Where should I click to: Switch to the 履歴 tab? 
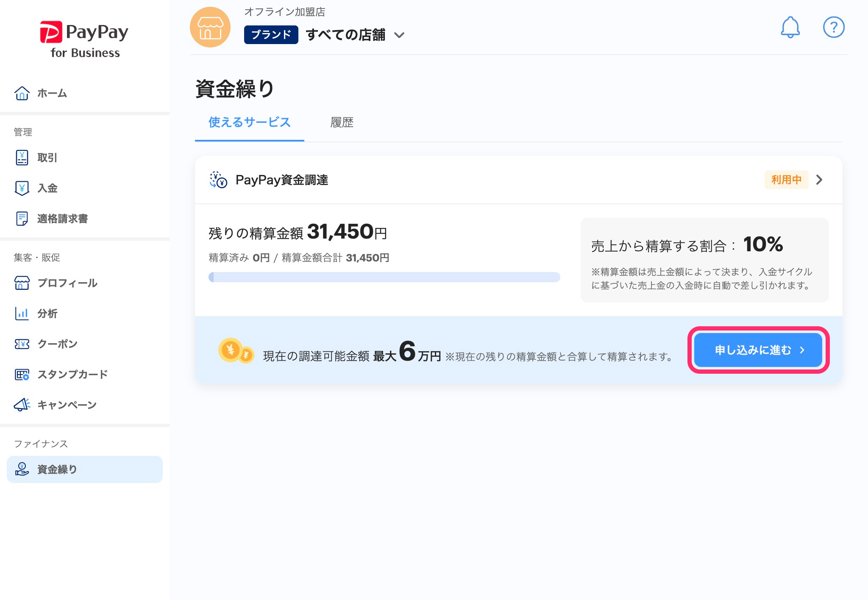tap(342, 122)
